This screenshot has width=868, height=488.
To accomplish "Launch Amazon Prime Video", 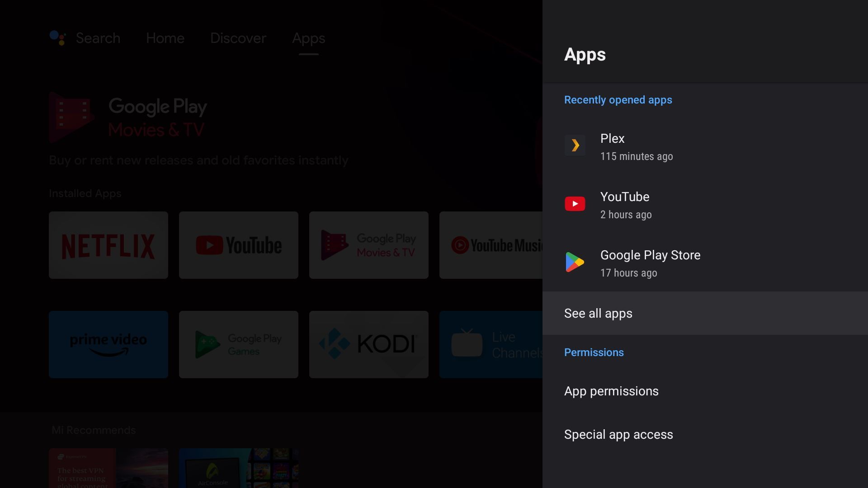I will click(x=108, y=344).
